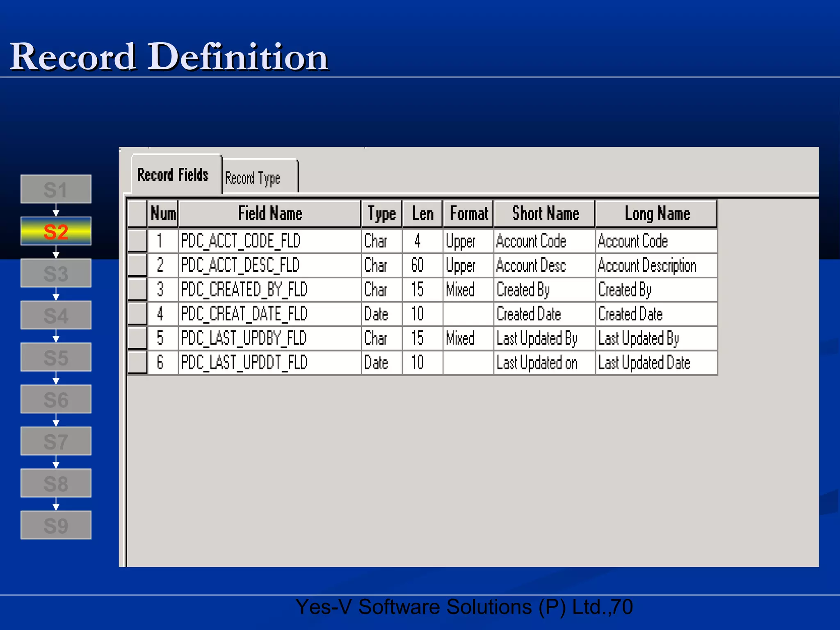This screenshot has height=630, width=840.
Task: Select row 1 using its row selector box
Action: [137, 241]
